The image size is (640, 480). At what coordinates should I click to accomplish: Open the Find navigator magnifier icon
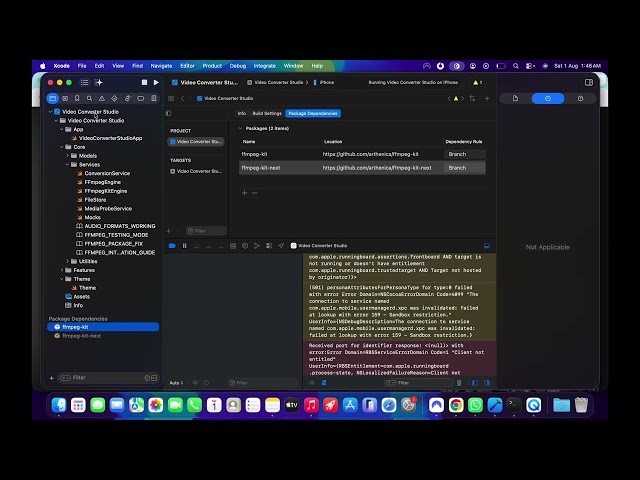[89, 98]
